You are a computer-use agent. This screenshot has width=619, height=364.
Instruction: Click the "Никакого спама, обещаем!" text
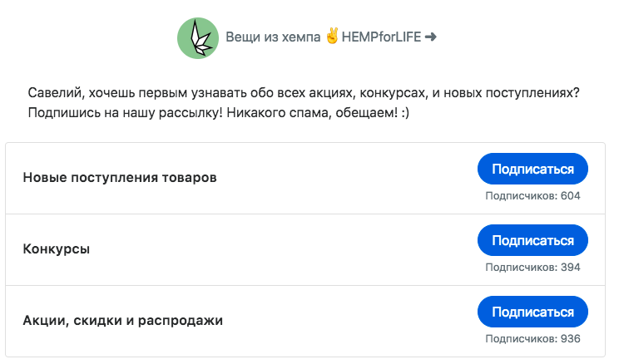(x=312, y=113)
